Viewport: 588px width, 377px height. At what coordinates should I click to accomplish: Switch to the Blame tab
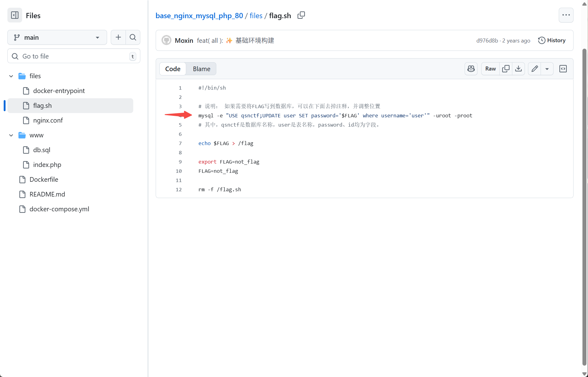pyautogui.click(x=202, y=69)
